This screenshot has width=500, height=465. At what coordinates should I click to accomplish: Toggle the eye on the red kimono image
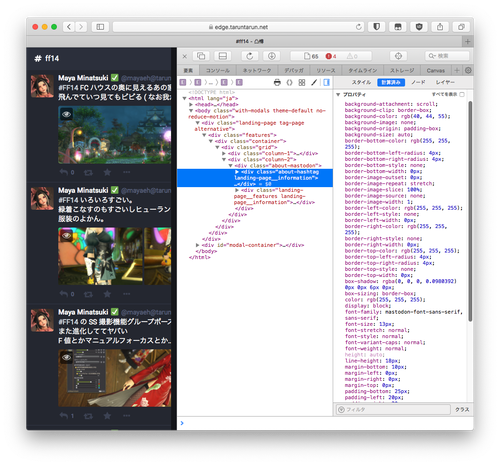[66, 357]
